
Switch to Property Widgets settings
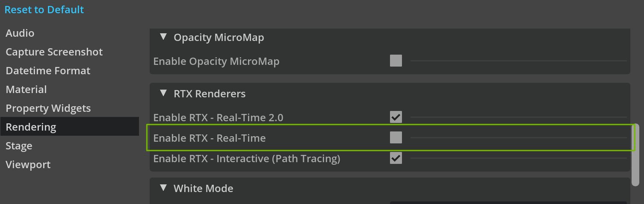(48, 108)
